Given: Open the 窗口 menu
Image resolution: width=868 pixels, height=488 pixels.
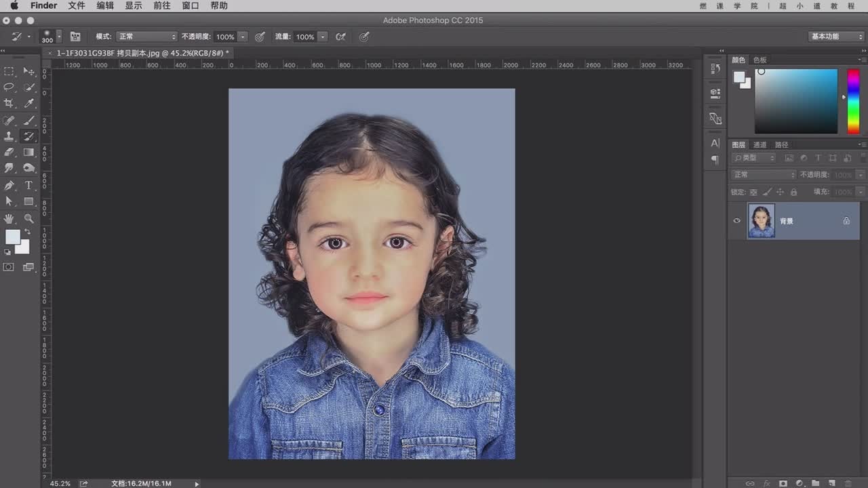Looking at the screenshot, I should (191, 5).
